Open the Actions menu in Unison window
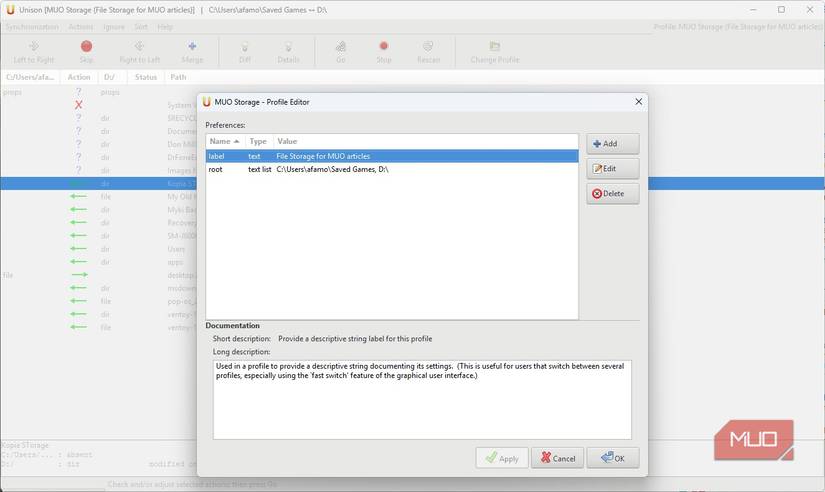The height and width of the screenshot is (492, 825). click(81, 27)
